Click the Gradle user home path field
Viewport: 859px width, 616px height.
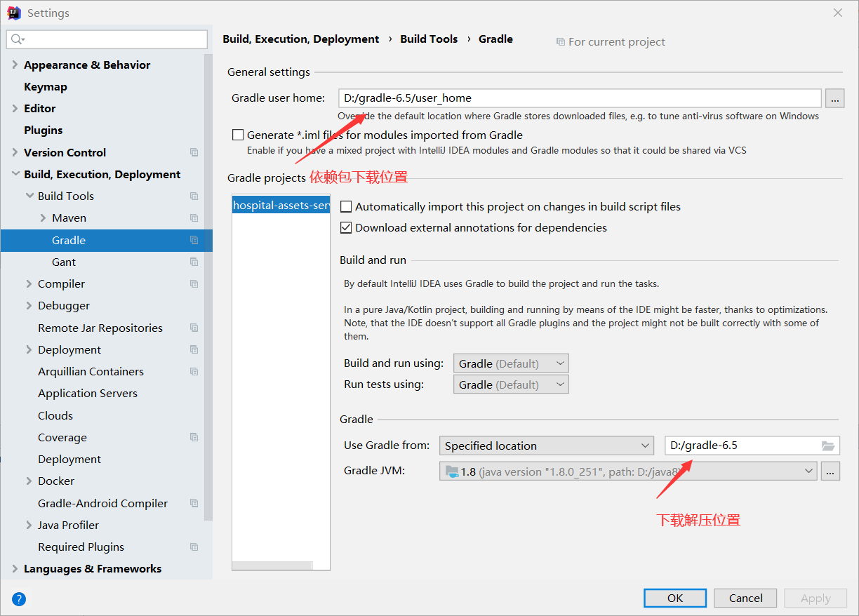point(580,98)
